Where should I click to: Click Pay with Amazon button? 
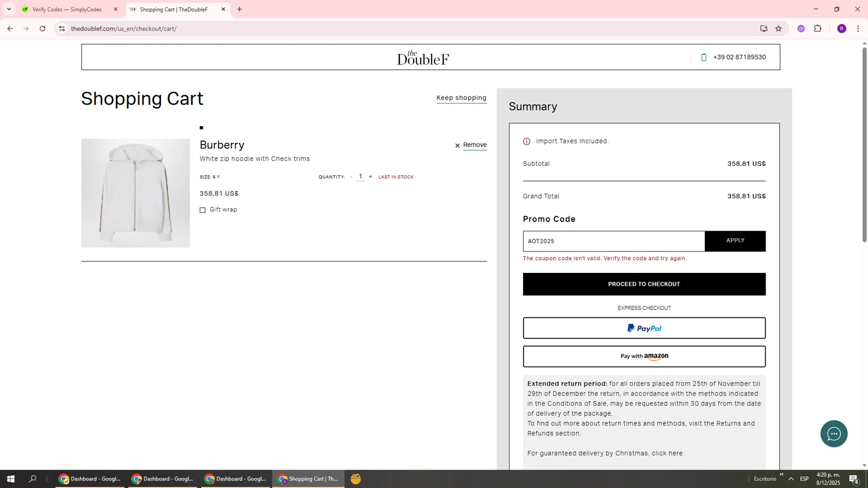point(644,357)
